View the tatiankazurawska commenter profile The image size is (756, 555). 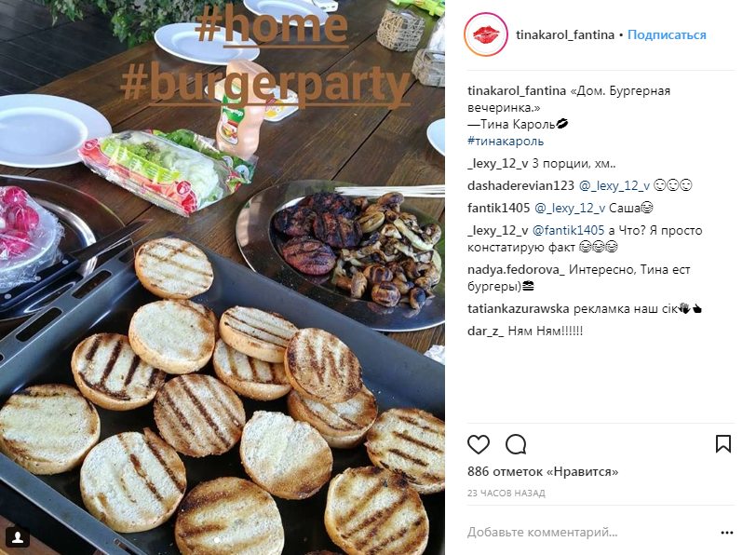(x=519, y=308)
